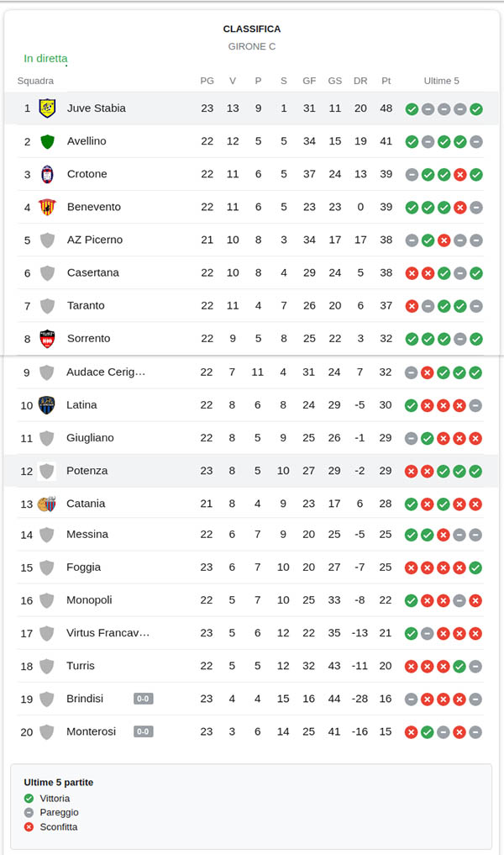Click the Sorrento club crest
Image resolution: width=504 pixels, height=855 pixels.
pos(47,339)
